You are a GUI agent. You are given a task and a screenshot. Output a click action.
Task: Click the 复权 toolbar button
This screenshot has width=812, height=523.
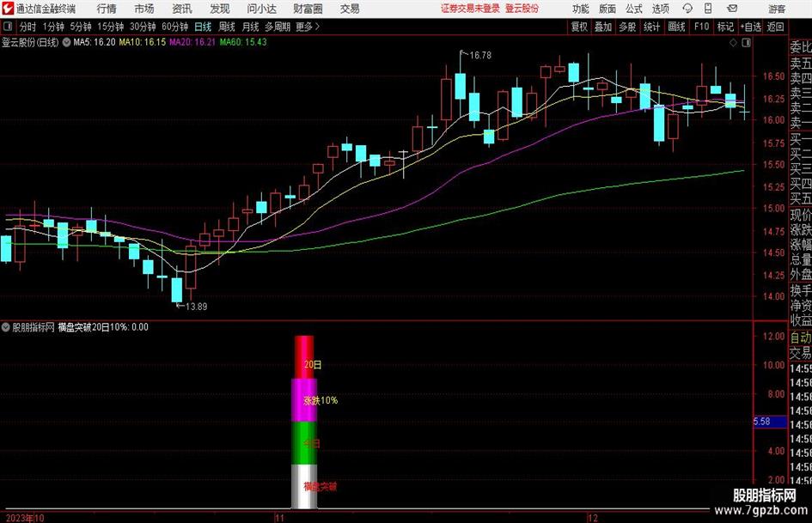tap(579, 27)
